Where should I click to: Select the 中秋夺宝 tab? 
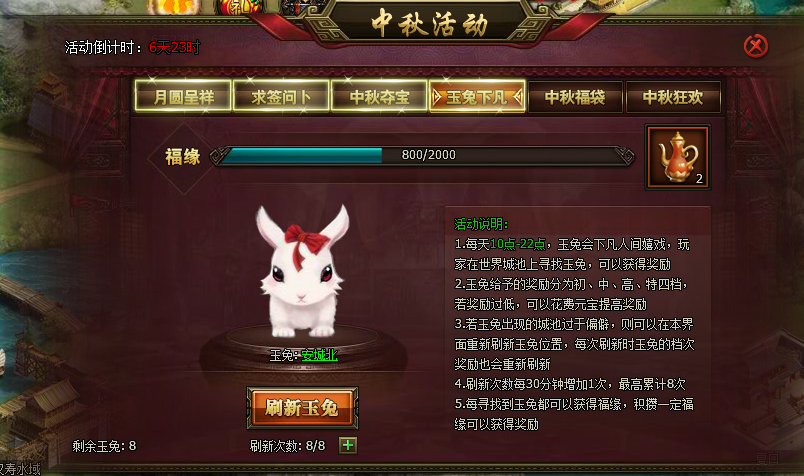click(x=379, y=97)
